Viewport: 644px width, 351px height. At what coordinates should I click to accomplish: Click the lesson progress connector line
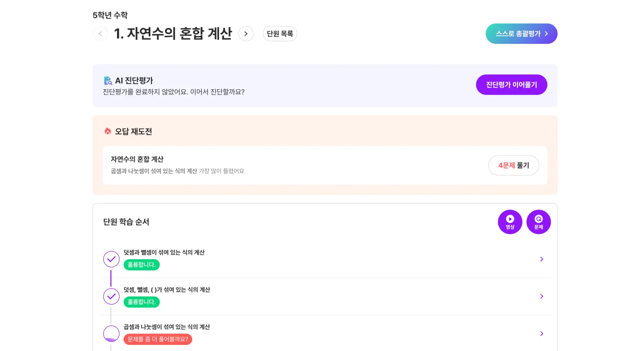click(x=111, y=278)
